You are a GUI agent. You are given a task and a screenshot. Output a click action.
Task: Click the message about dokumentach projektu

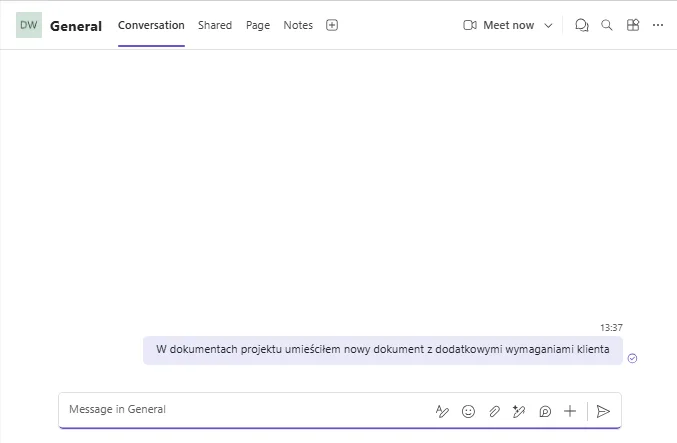tap(383, 350)
